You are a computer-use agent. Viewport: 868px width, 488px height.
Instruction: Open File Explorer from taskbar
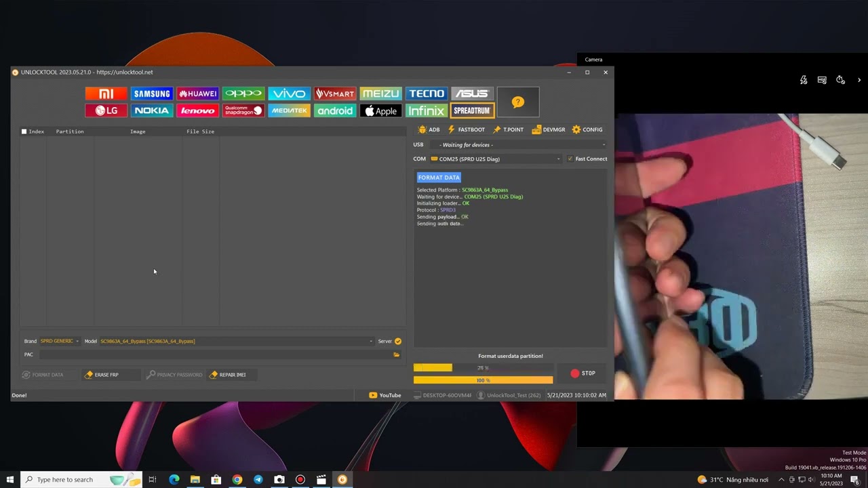click(x=195, y=479)
